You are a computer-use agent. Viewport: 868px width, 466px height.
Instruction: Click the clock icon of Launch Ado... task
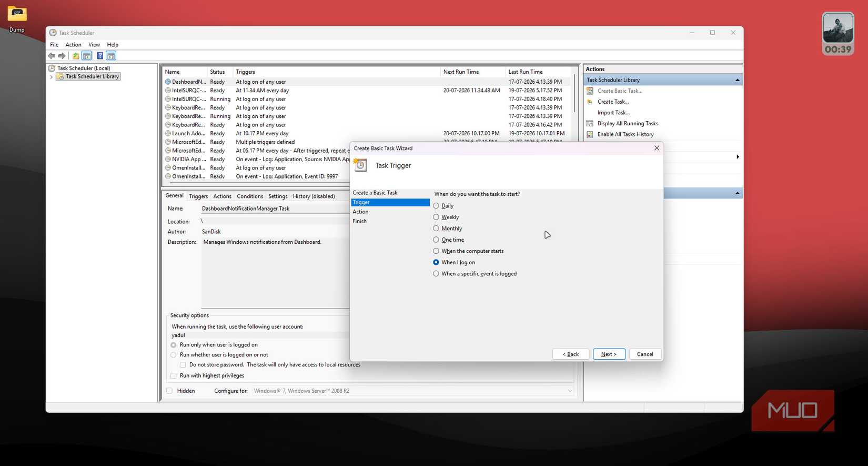tap(168, 133)
